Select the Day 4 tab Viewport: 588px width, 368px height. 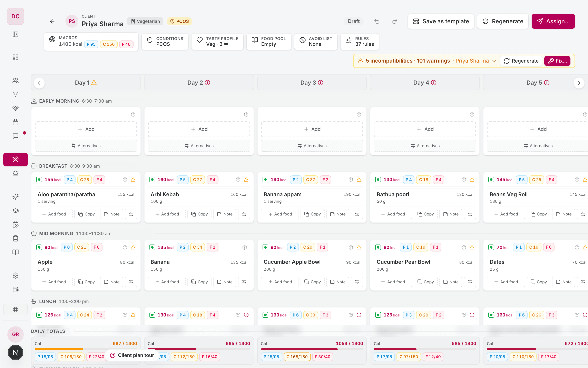point(425,83)
